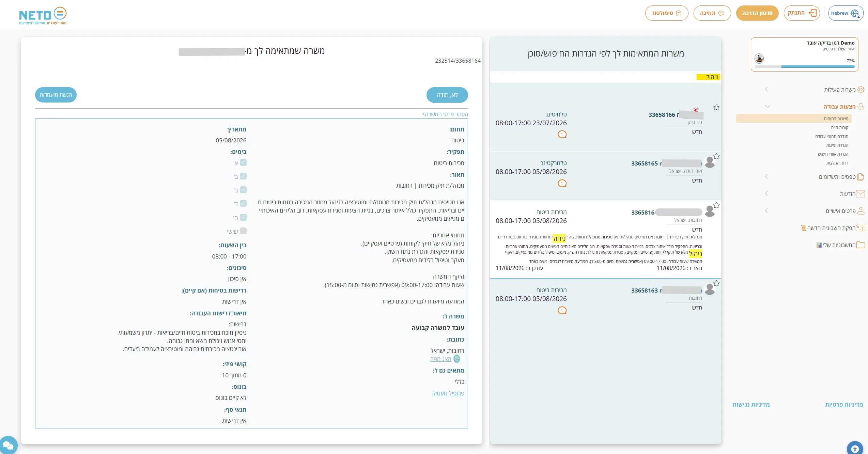Toggle the שישי day checkbox
The height and width of the screenshot is (454, 868).
(x=243, y=231)
